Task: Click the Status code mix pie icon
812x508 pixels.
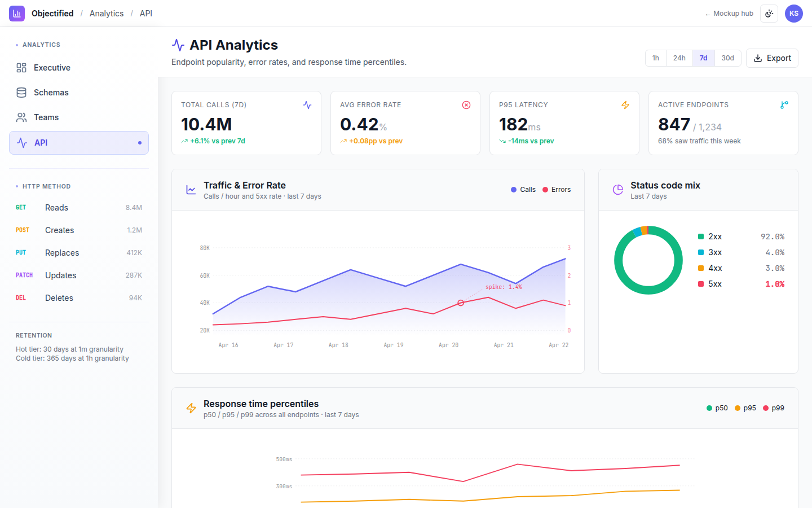Action: [x=618, y=190]
